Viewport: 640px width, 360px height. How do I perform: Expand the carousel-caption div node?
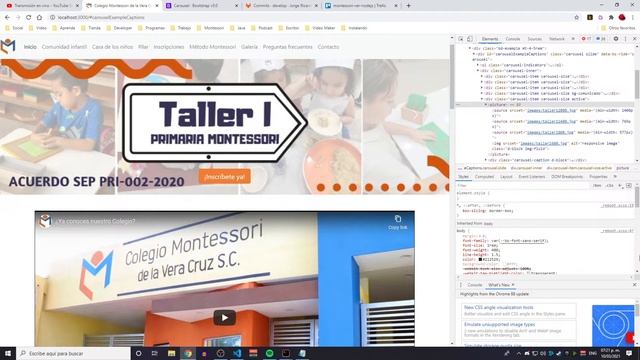pyautogui.click(x=486, y=160)
